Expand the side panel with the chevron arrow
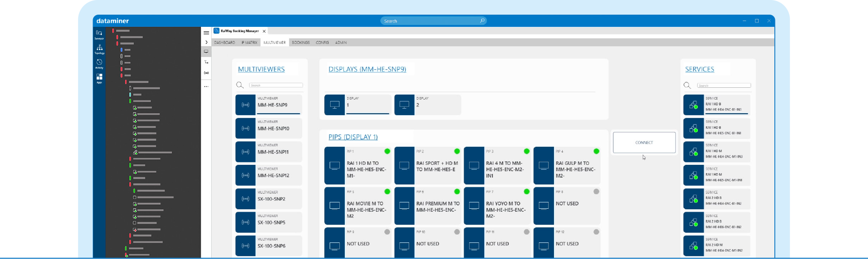 tap(206, 42)
